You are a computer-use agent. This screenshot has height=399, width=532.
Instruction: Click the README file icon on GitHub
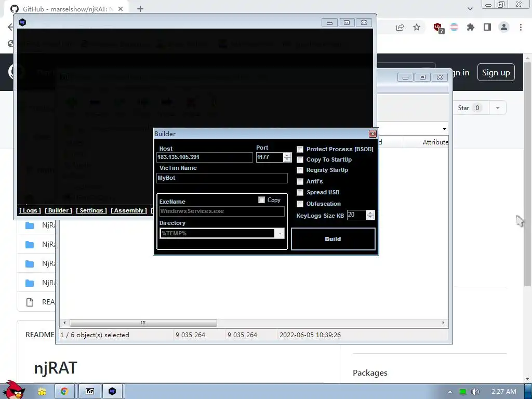30,302
